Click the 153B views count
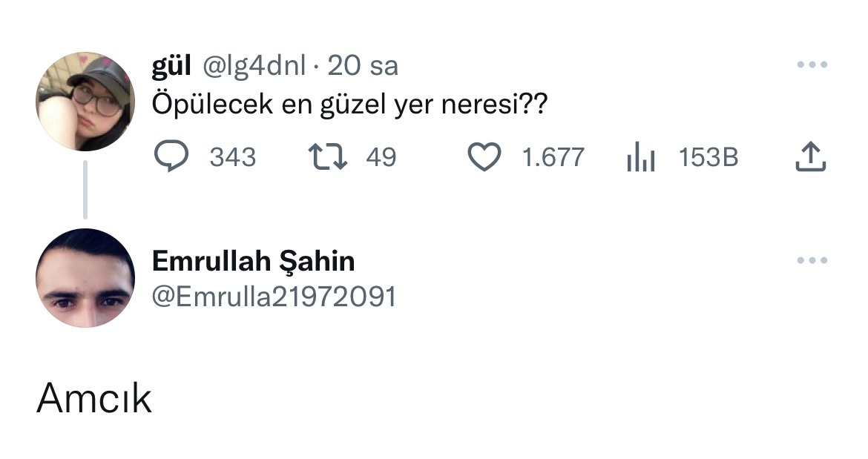868x459 pixels. click(708, 157)
